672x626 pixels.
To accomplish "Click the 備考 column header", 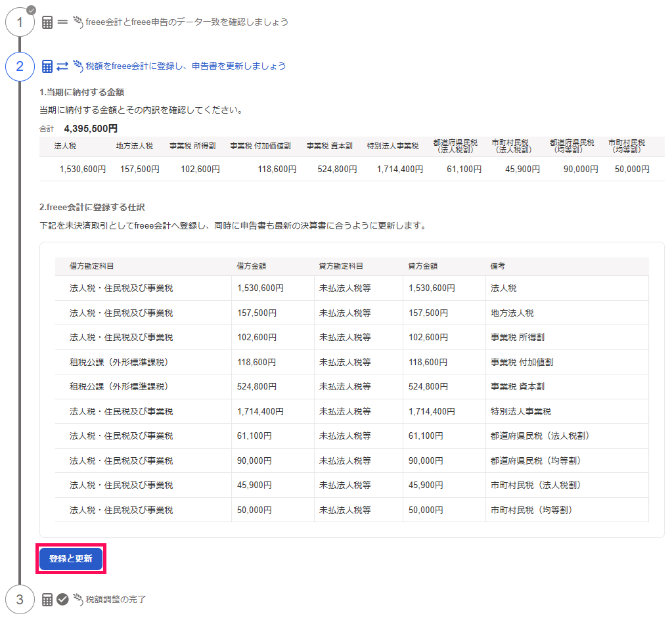I will click(497, 266).
